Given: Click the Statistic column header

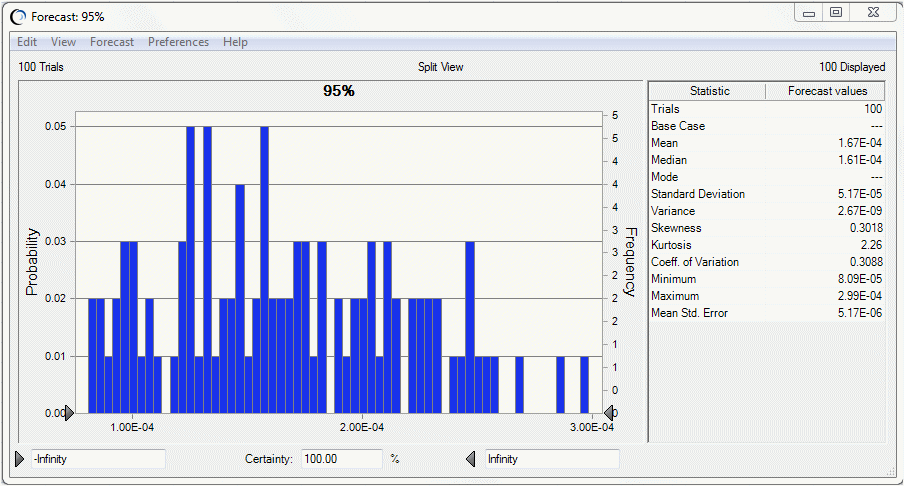Looking at the screenshot, I should (x=709, y=91).
